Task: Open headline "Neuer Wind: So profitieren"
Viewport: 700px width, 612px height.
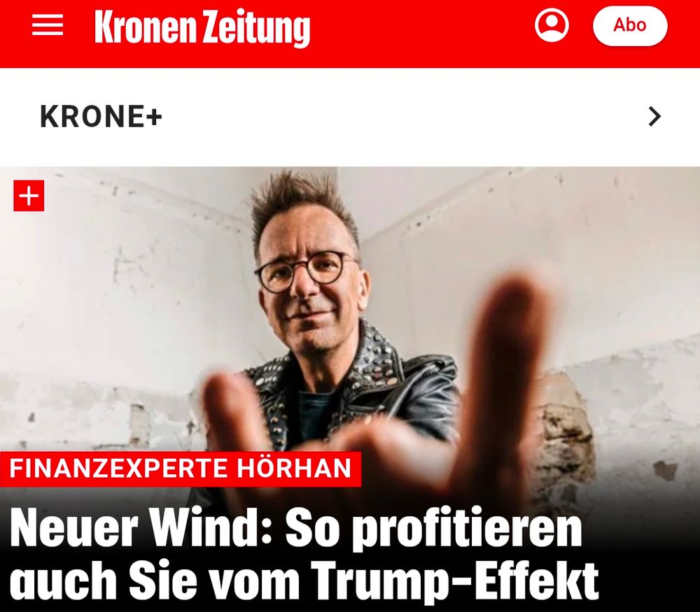Action: click(x=296, y=528)
